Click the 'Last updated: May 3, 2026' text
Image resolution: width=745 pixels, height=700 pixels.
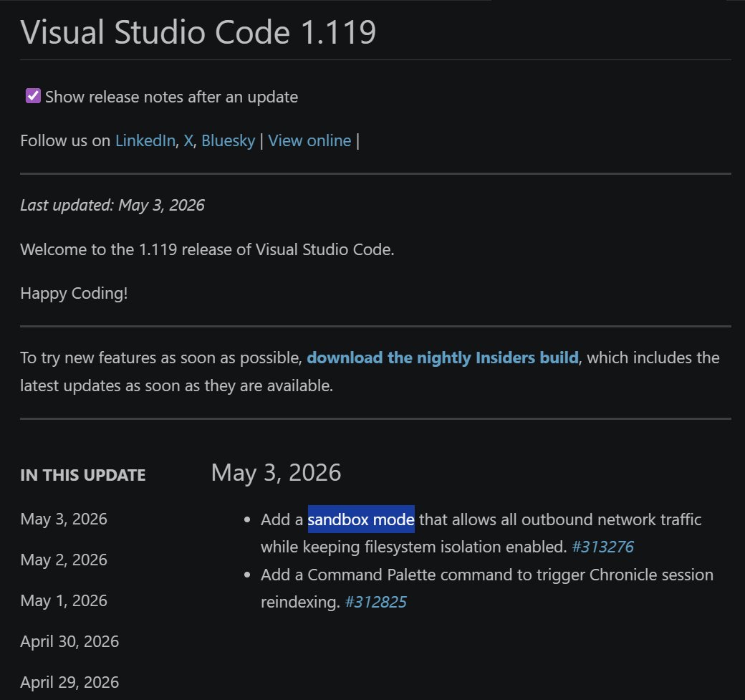coord(112,206)
